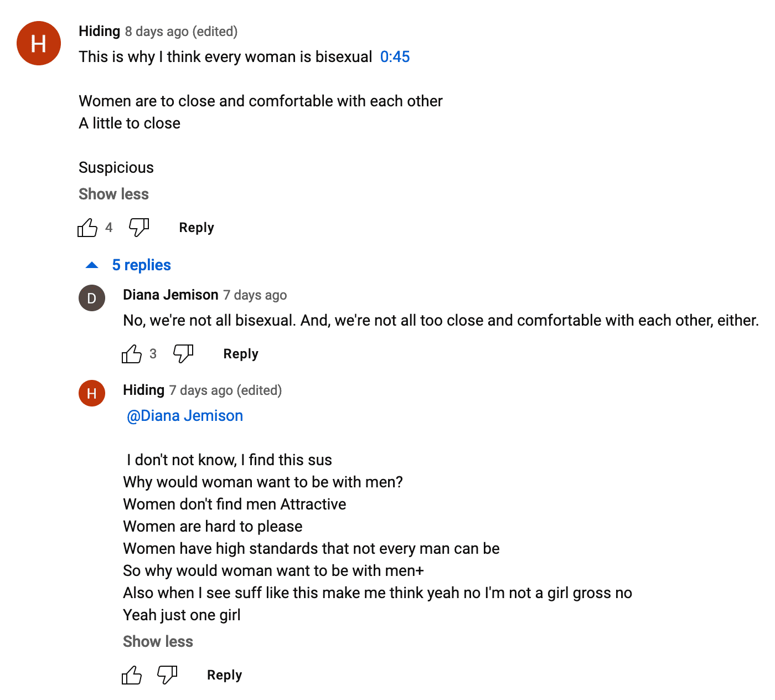This screenshot has width=775, height=700.
Task: Open Diana Jemison's gray profile avatar
Action: 92,298
